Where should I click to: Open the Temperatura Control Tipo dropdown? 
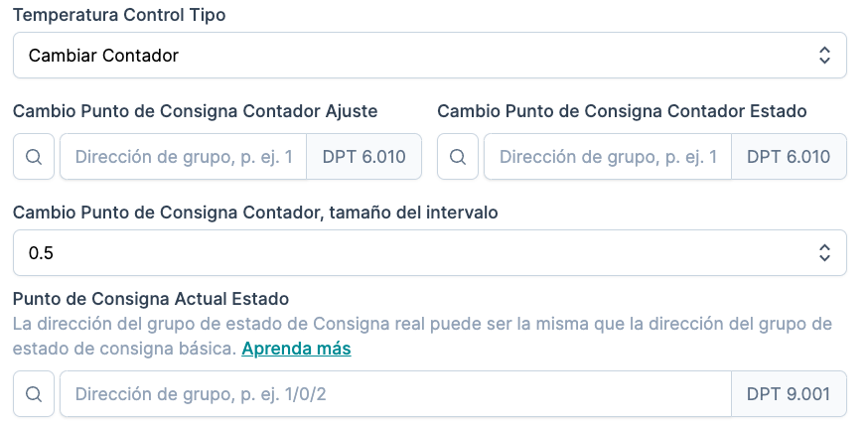(x=429, y=56)
